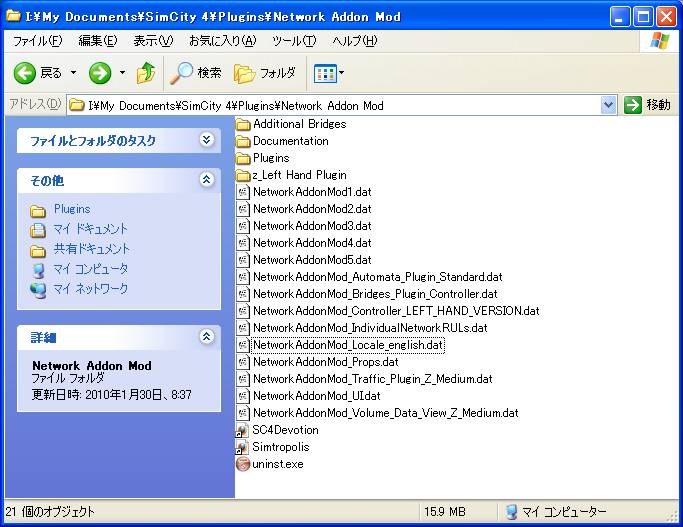
Task: Open the 表示(V) menu
Action: pos(153,41)
